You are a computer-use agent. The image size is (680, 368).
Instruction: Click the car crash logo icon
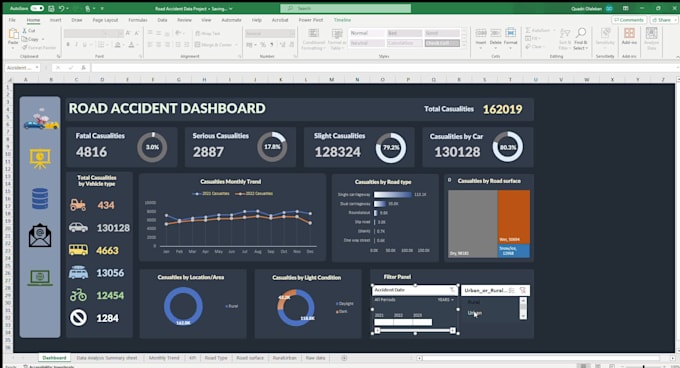(41, 119)
